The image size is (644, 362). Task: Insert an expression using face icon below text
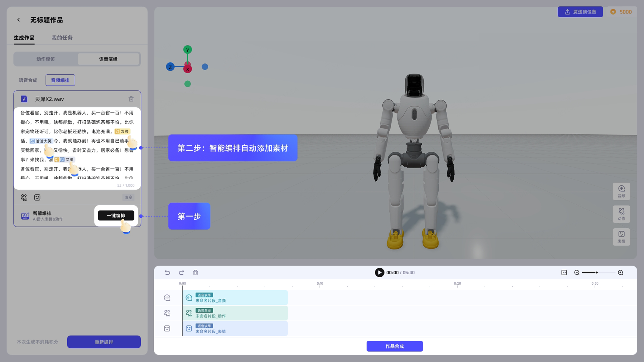click(37, 197)
